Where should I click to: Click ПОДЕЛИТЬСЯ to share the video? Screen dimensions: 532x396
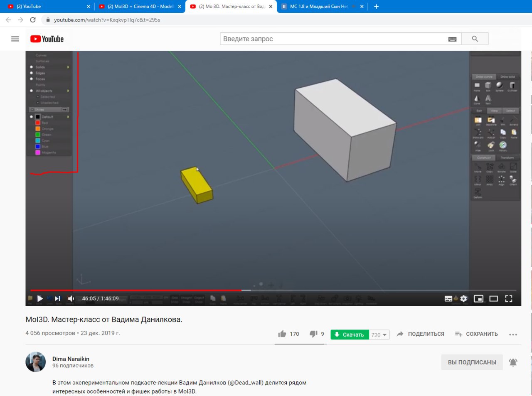point(421,334)
